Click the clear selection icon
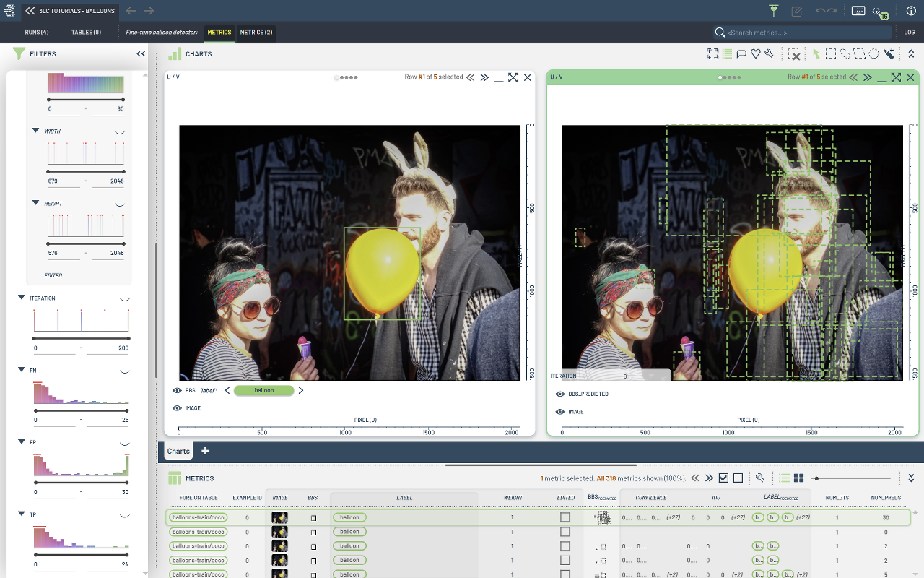The width and height of the screenshot is (924, 578). (794, 54)
